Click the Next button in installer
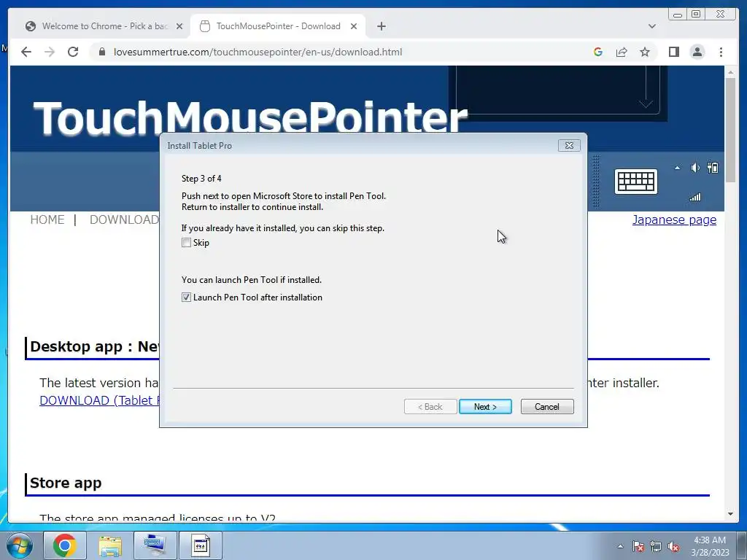The image size is (747, 560). click(485, 407)
